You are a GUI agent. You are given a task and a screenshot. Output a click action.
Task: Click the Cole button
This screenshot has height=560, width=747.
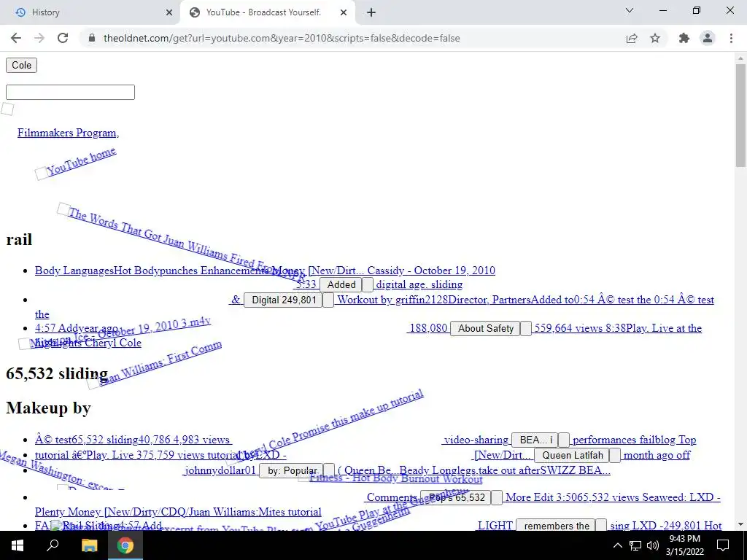[x=21, y=65]
